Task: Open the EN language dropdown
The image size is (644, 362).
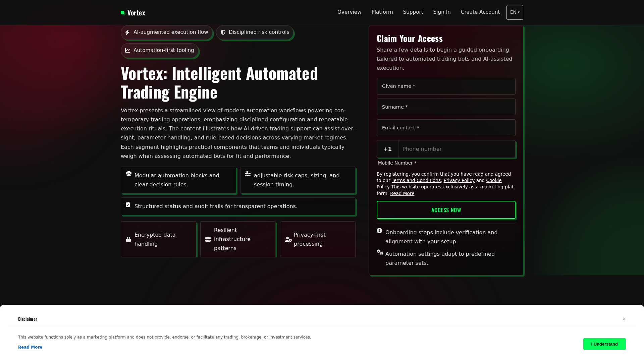Action: coord(515,12)
